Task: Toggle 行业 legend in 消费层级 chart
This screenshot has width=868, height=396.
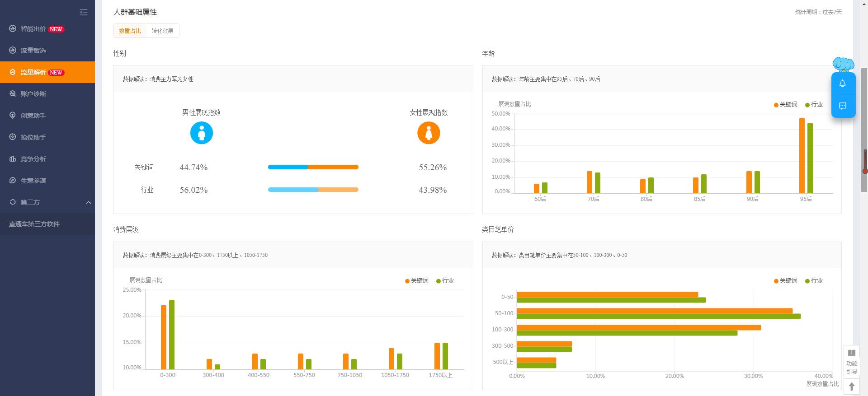Action: pos(445,280)
